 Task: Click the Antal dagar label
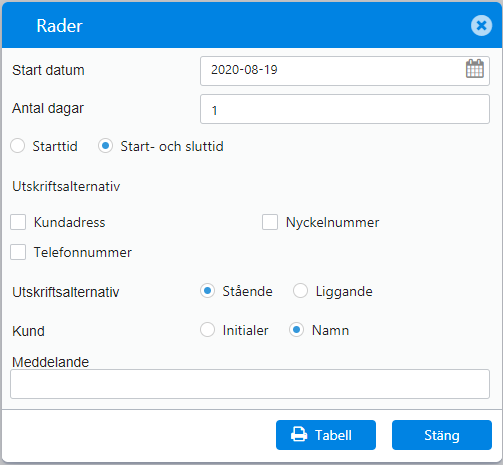[48, 109]
